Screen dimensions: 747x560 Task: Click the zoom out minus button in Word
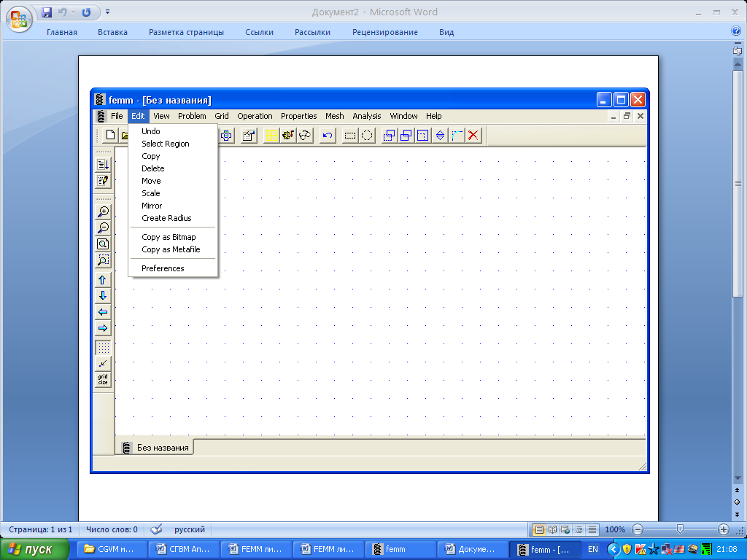click(638, 529)
